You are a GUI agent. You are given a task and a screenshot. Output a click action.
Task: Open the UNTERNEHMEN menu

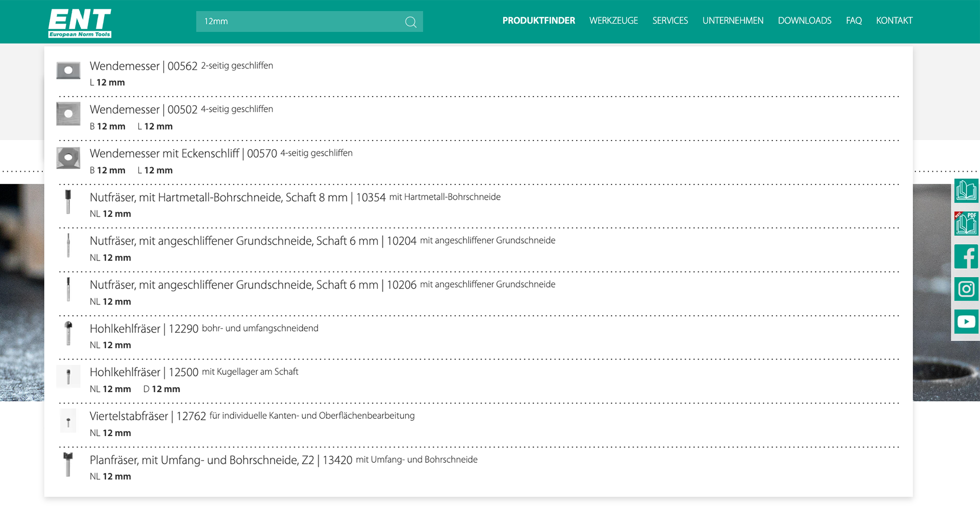point(733,21)
